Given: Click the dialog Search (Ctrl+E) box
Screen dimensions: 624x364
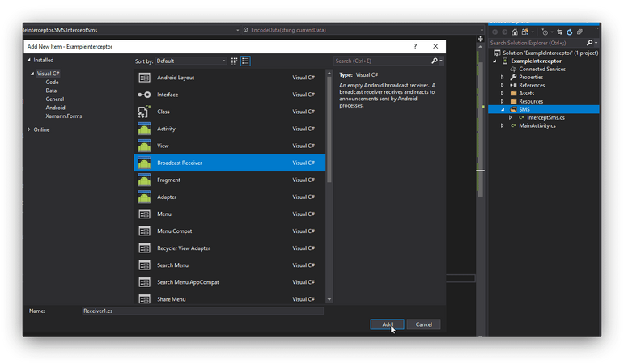Looking at the screenshot, I should (383, 61).
